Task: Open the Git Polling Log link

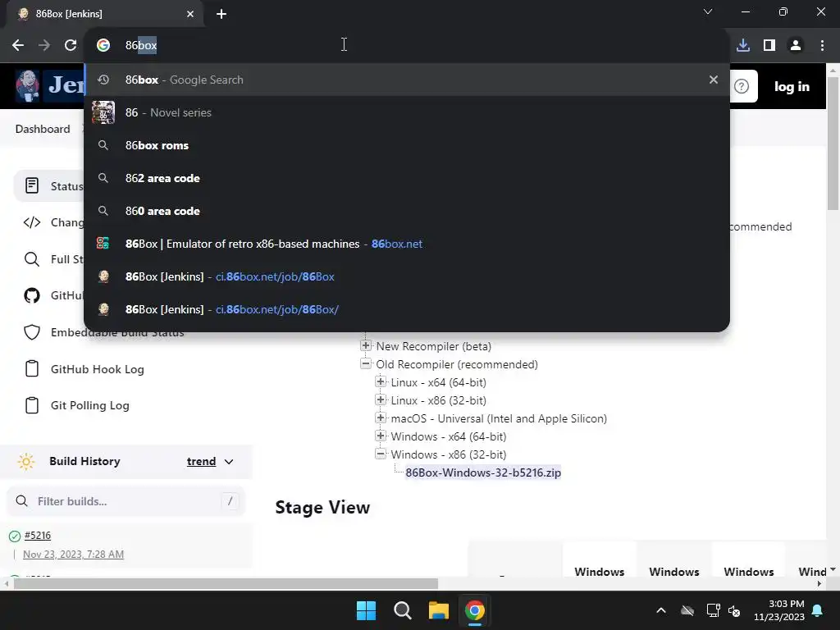Action: pyautogui.click(x=89, y=405)
